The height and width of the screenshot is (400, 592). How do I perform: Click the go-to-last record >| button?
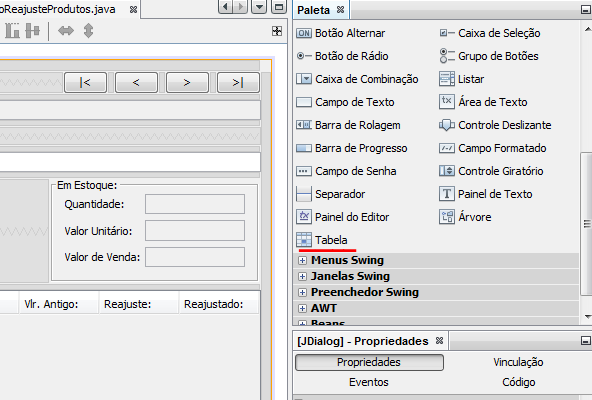click(x=238, y=82)
